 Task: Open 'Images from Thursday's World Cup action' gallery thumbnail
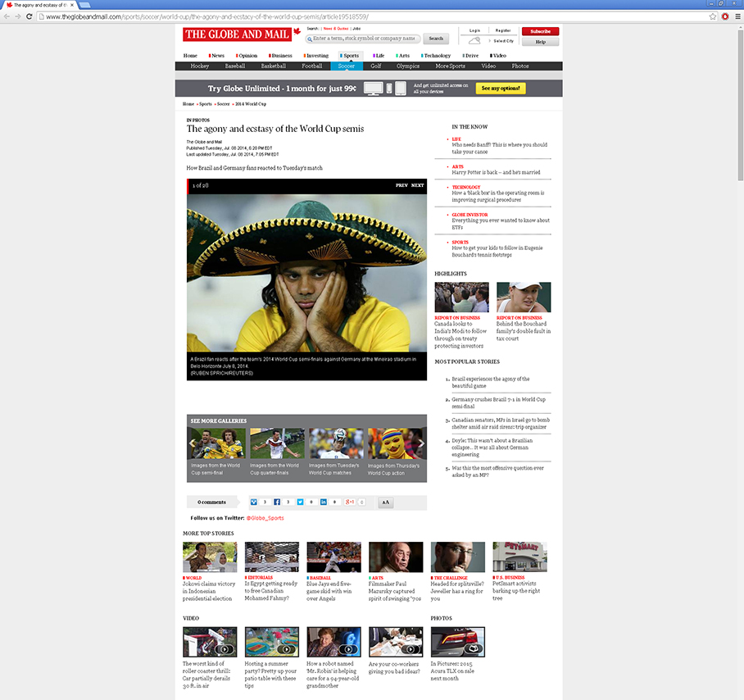point(395,443)
